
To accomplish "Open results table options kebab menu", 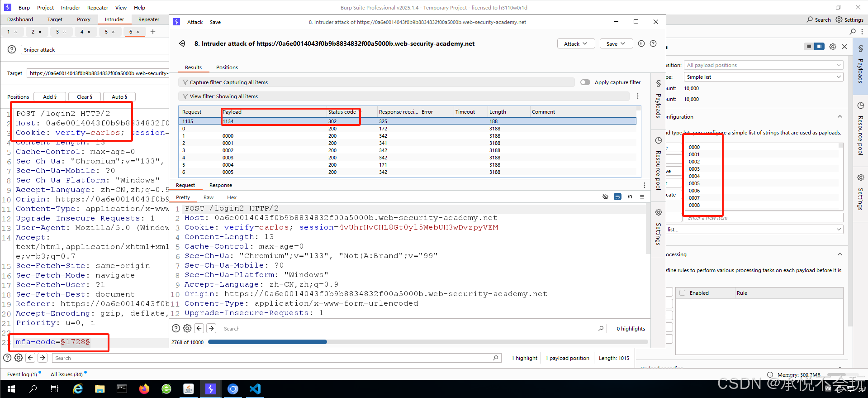I will [x=638, y=96].
